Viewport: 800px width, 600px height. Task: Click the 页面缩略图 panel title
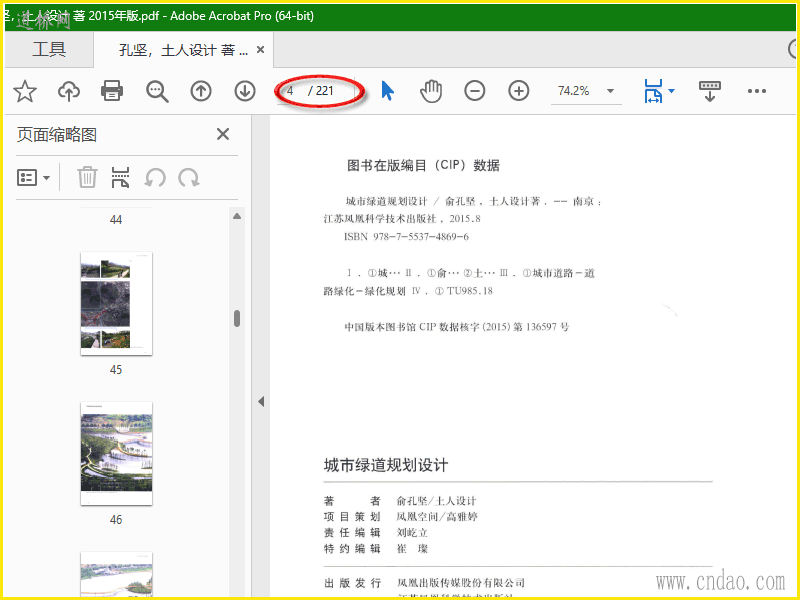57,135
